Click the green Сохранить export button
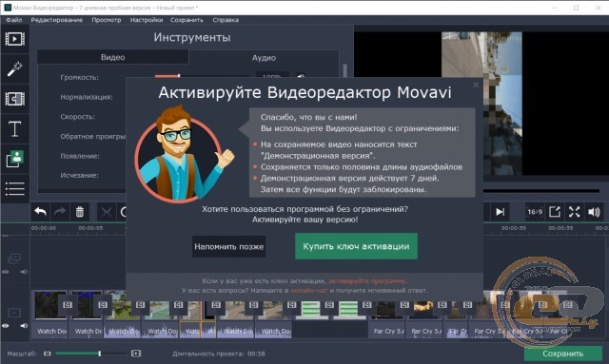Image resolution: width=609 pixels, height=364 pixels. 562,354
